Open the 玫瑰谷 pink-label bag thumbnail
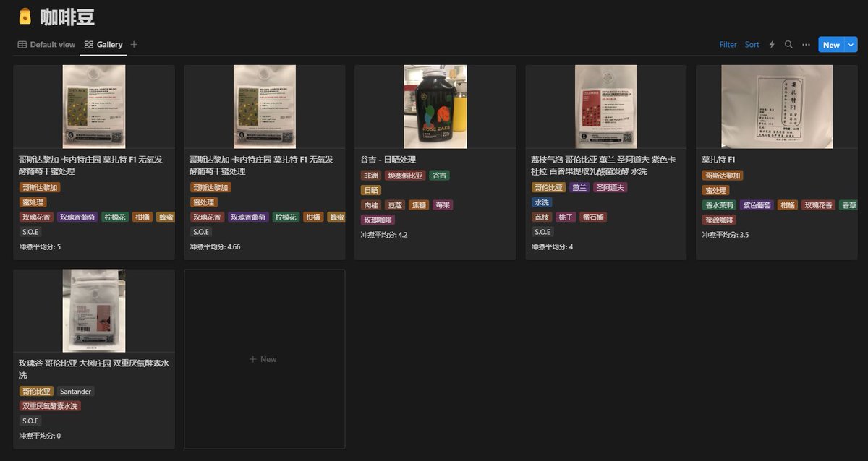 [94, 311]
